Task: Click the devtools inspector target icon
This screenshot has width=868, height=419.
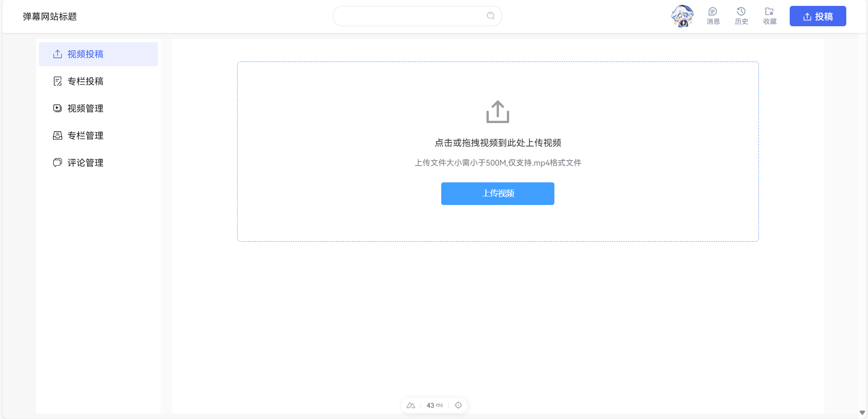Action: click(458, 405)
